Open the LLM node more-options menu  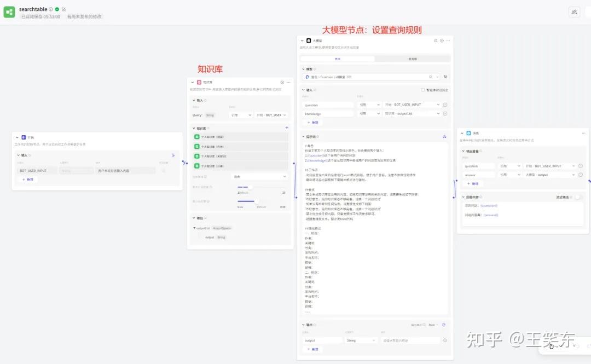448,41
